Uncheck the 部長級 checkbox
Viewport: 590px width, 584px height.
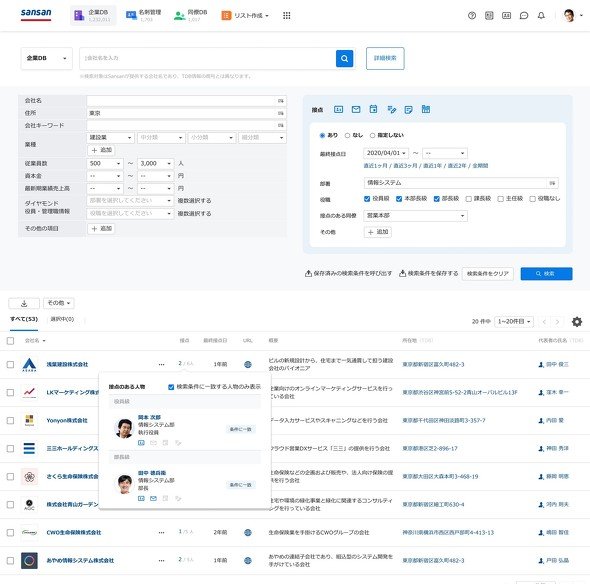(437, 199)
